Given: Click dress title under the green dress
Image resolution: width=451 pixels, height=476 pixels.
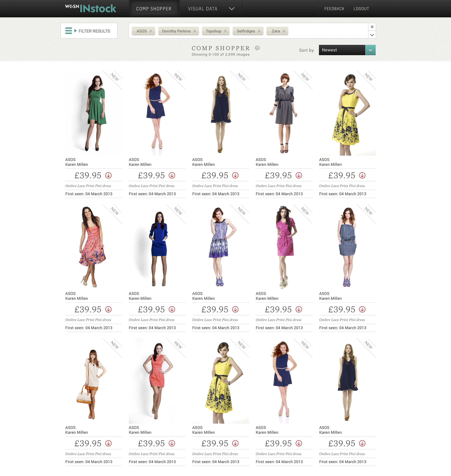Looking at the screenshot, I should 88,186.
